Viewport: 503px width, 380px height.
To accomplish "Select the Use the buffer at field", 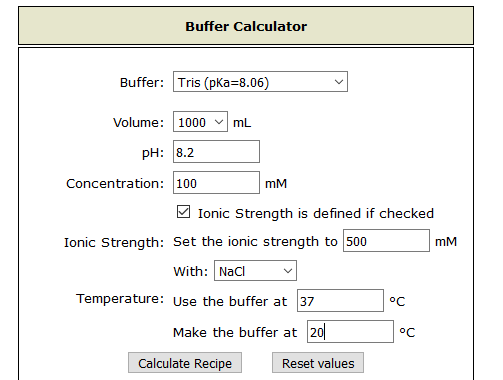I will point(340,301).
